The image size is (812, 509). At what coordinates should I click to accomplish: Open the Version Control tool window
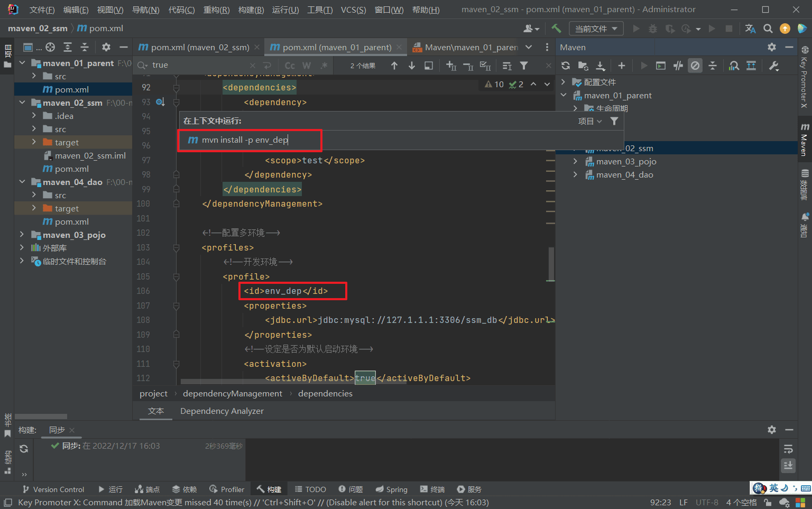click(53, 489)
